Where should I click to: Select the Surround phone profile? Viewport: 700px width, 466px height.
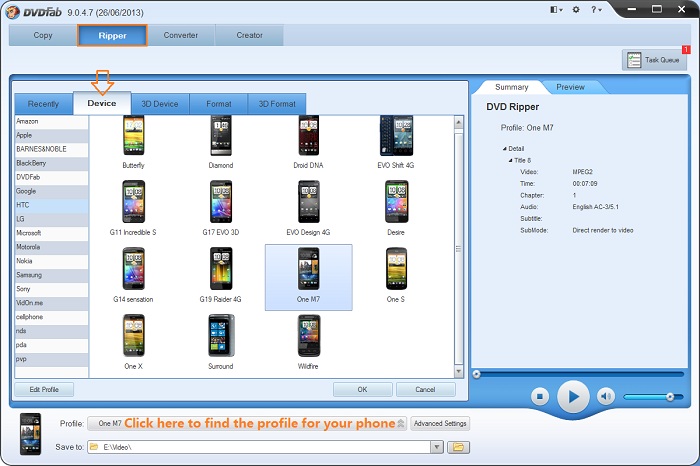pyautogui.click(x=221, y=342)
